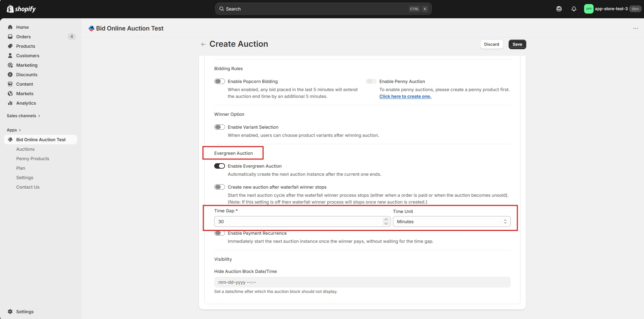Toggle Enable Payment Recurrence switch
The image size is (644, 319).
click(220, 233)
